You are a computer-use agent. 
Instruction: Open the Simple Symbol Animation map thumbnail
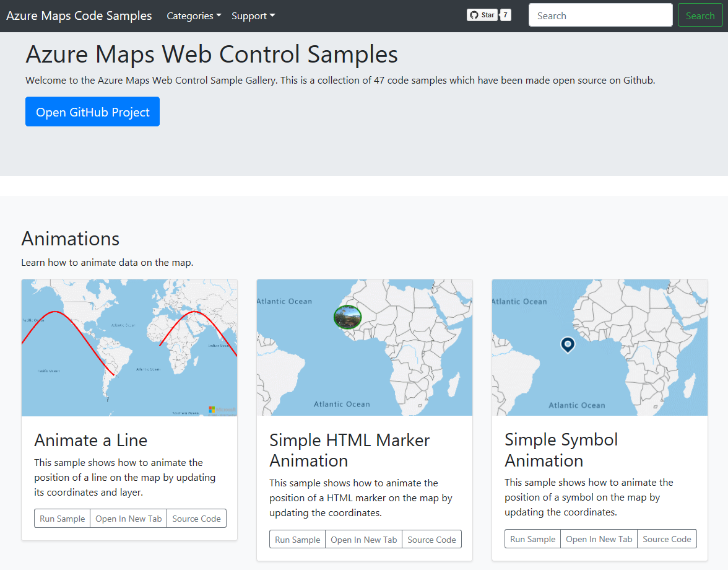[600, 348]
